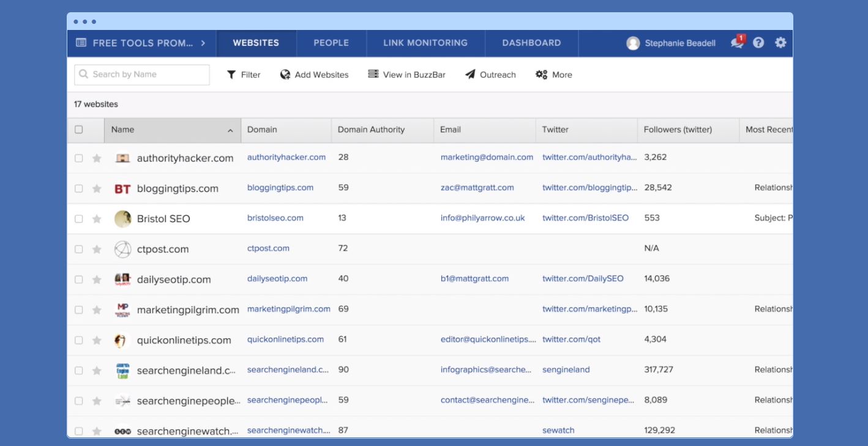Click the marketingpilgrim MP logo
Screen dimensions: 868x446
coord(122,310)
